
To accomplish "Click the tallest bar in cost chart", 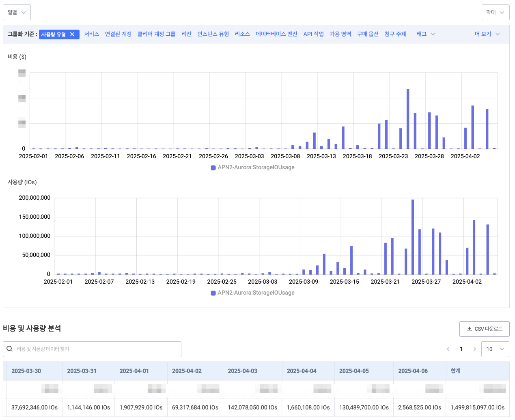I will tap(408, 119).
